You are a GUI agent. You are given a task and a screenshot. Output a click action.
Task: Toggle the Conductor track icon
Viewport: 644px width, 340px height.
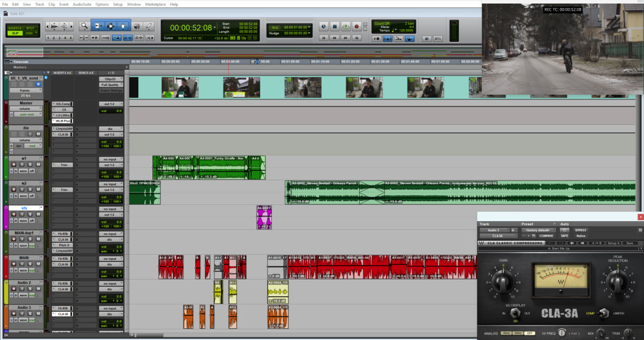410,38
